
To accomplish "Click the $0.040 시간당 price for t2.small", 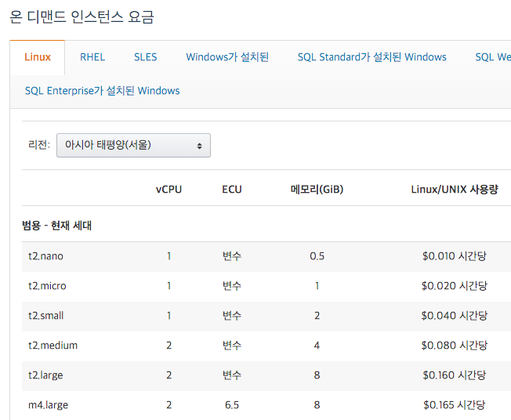I will point(455,316).
